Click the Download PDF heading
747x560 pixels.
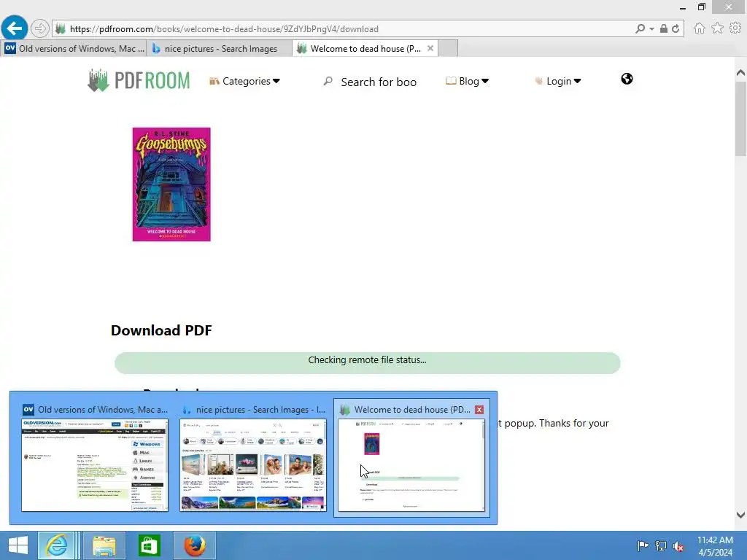pyautogui.click(x=161, y=330)
